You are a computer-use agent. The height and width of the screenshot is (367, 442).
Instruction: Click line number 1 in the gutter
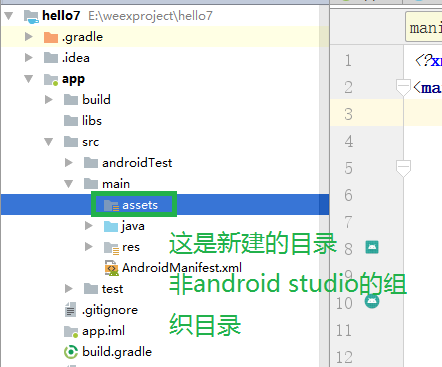point(348,61)
